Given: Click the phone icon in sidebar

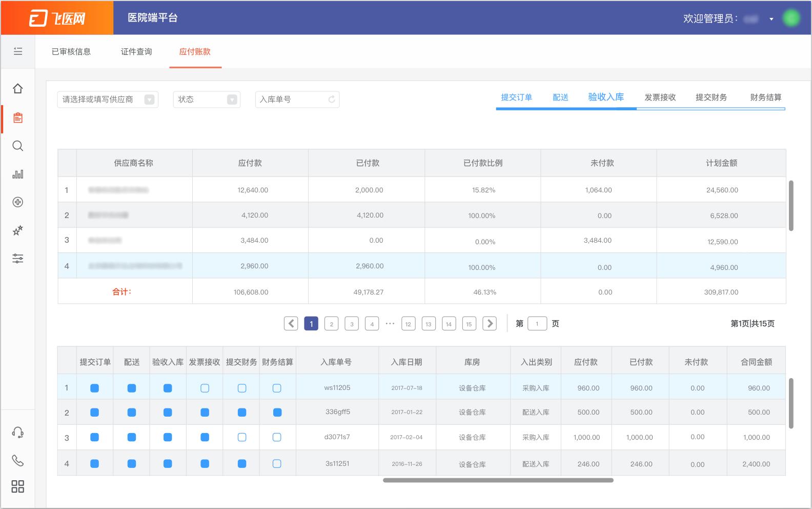Looking at the screenshot, I should point(17,460).
